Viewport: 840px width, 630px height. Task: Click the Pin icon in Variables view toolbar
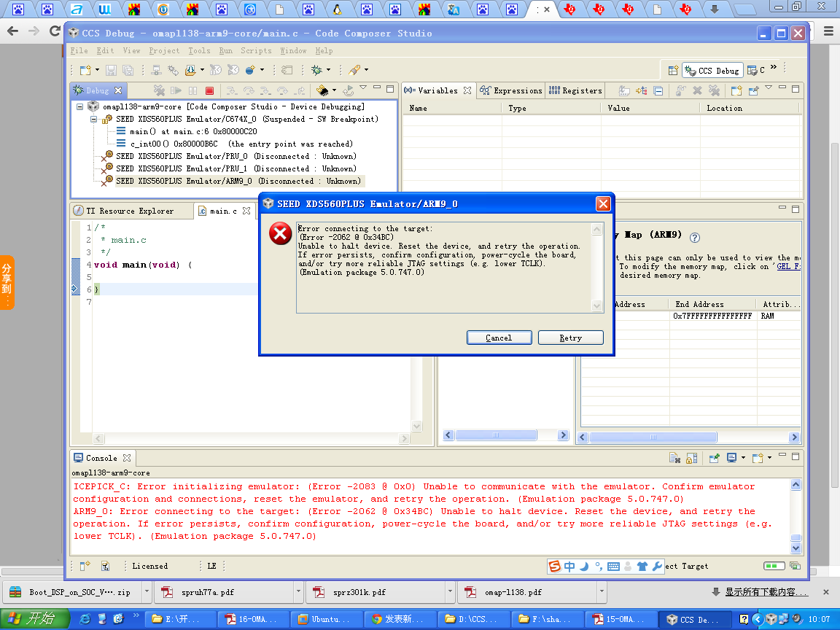coord(753,90)
